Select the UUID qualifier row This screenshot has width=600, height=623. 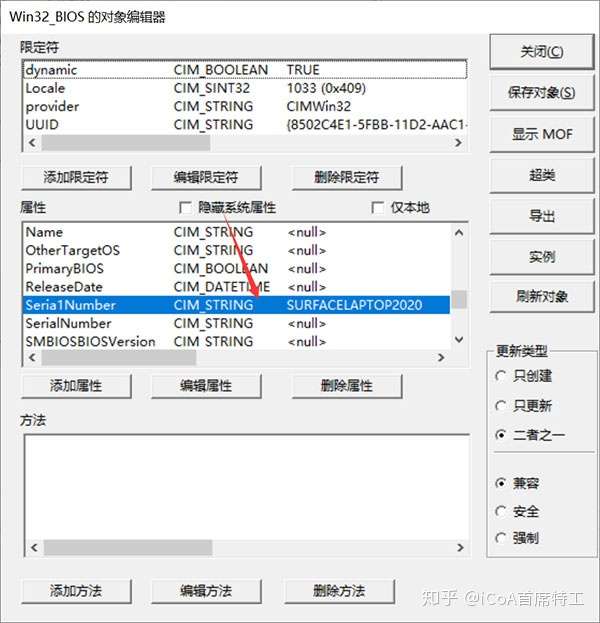245,125
